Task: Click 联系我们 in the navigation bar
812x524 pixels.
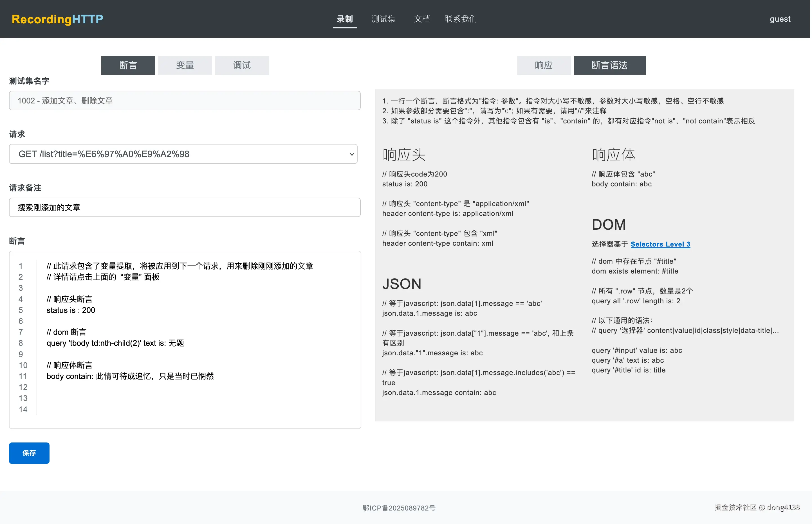Action: pyautogui.click(x=461, y=19)
